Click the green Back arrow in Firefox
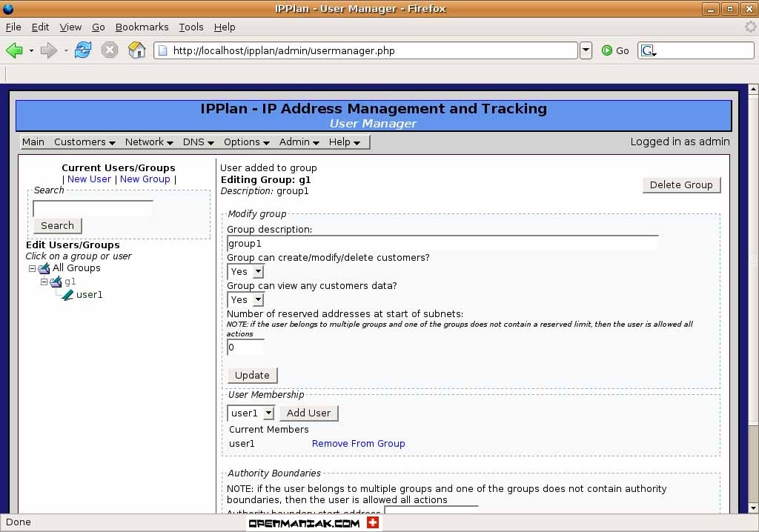Screen dimensions: 759x532 point(14,50)
